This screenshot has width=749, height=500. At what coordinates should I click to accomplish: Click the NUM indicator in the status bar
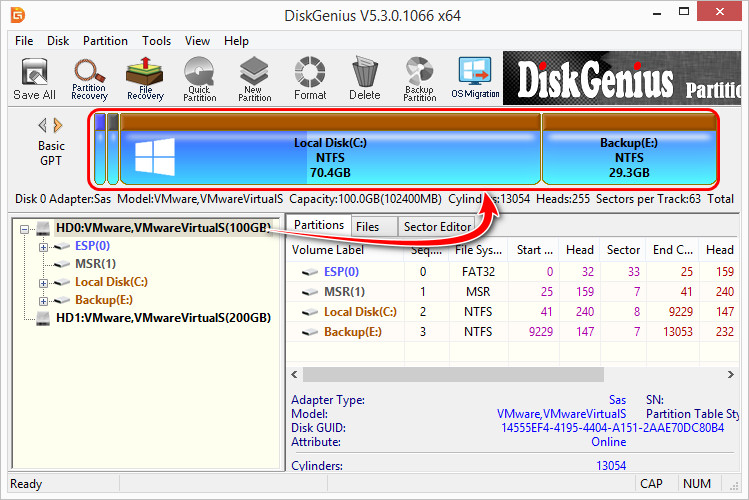coord(697,484)
